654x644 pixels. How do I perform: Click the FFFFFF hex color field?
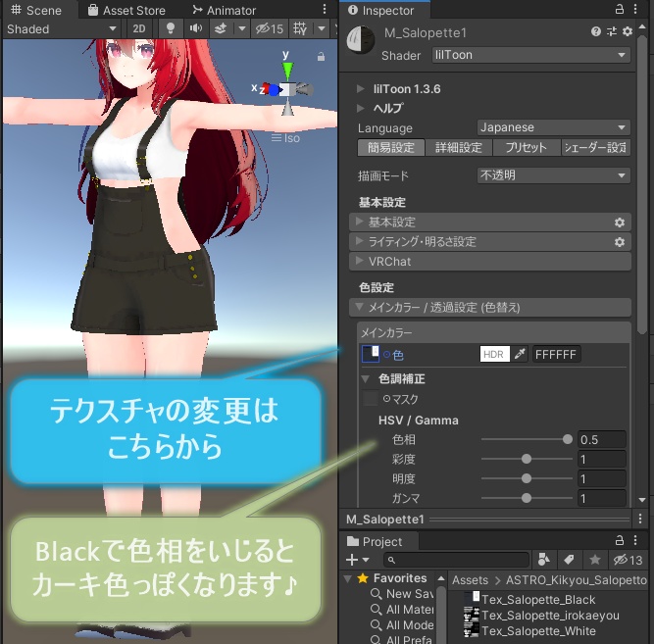(x=556, y=354)
